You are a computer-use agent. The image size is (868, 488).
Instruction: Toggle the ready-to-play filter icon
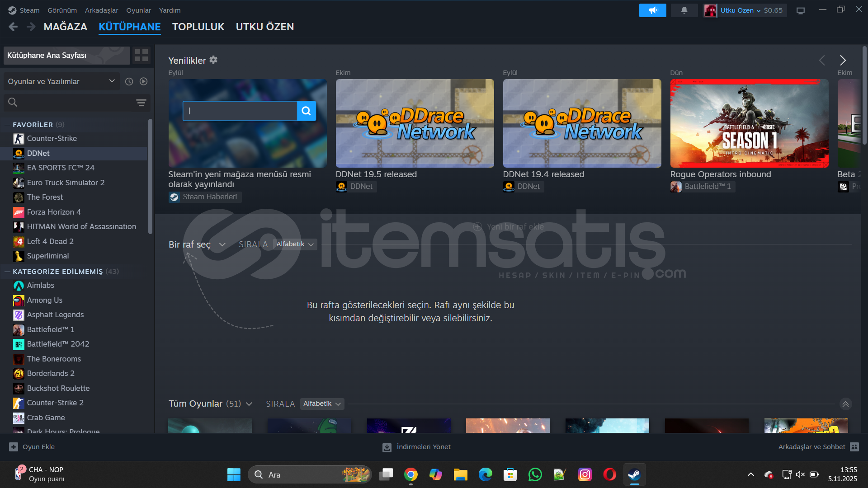click(143, 81)
